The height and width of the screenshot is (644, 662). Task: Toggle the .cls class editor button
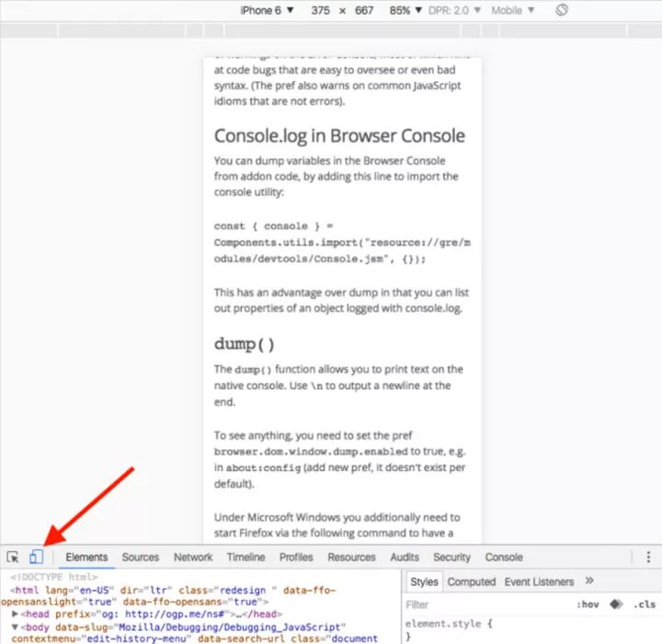pyautogui.click(x=645, y=604)
